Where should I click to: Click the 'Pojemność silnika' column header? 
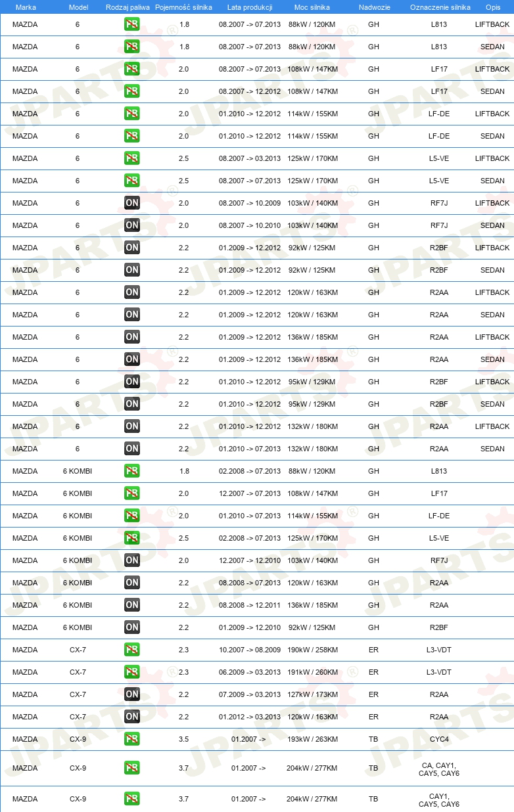tap(184, 7)
